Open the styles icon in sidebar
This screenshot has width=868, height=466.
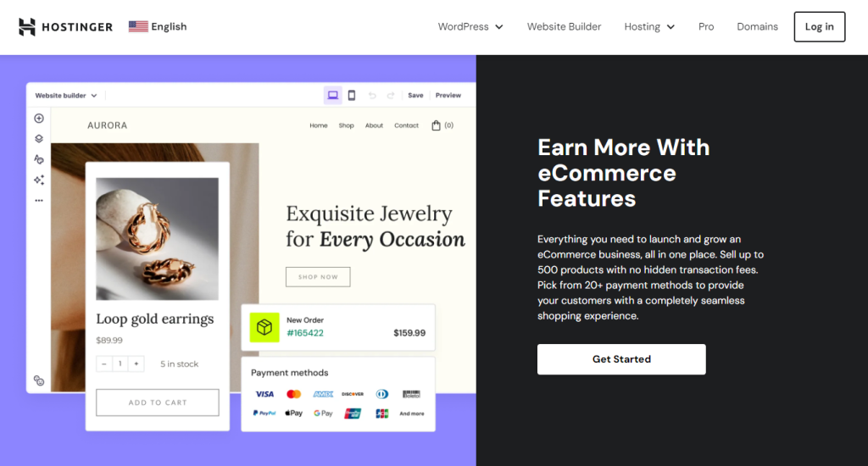coord(39,159)
